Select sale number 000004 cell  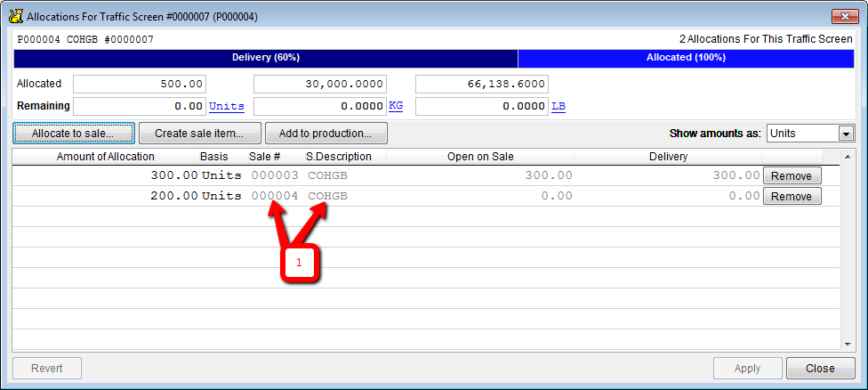275,196
